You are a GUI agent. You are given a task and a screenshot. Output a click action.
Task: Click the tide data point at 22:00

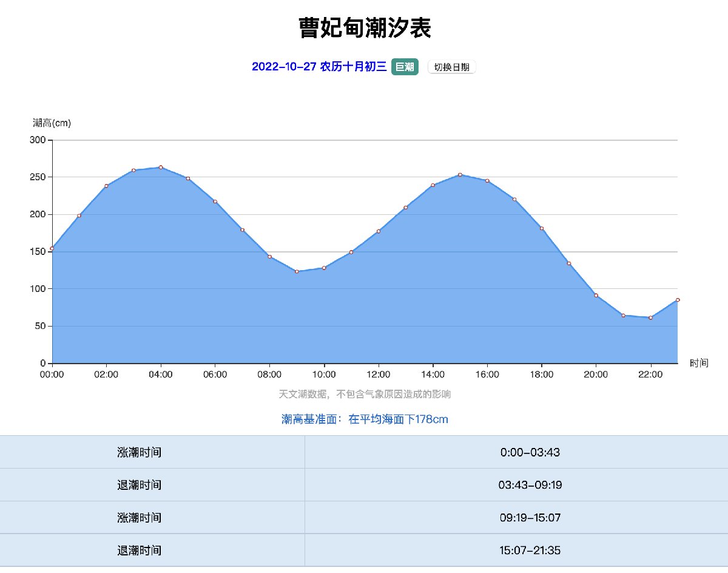coord(650,317)
